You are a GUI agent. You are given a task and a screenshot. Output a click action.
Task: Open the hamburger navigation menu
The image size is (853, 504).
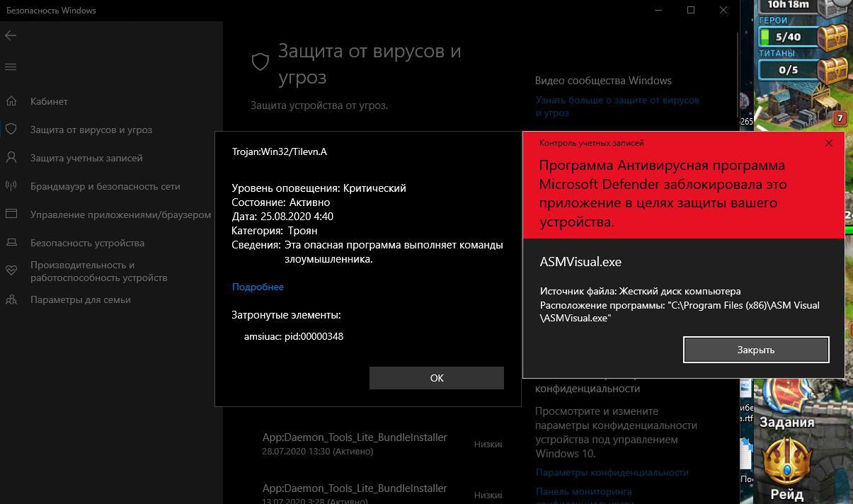pyautogui.click(x=11, y=67)
